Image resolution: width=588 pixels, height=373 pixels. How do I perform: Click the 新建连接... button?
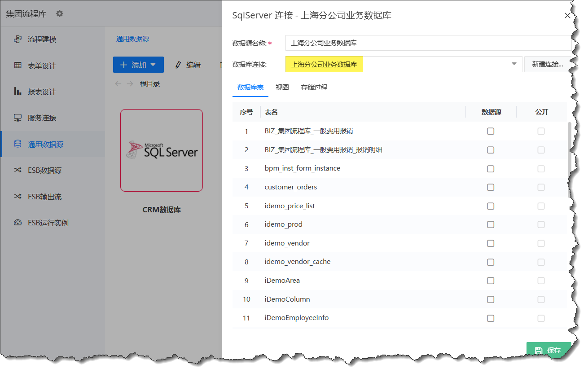[x=547, y=64]
